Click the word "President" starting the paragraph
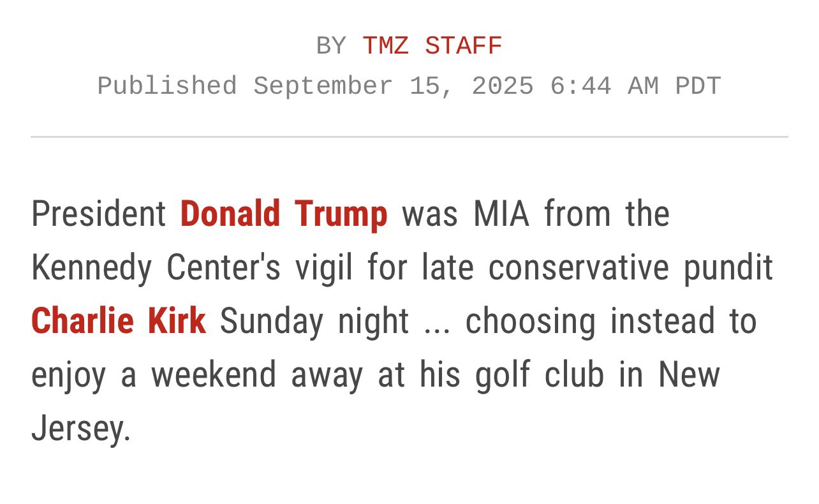The height and width of the screenshot is (504, 819). [99, 214]
